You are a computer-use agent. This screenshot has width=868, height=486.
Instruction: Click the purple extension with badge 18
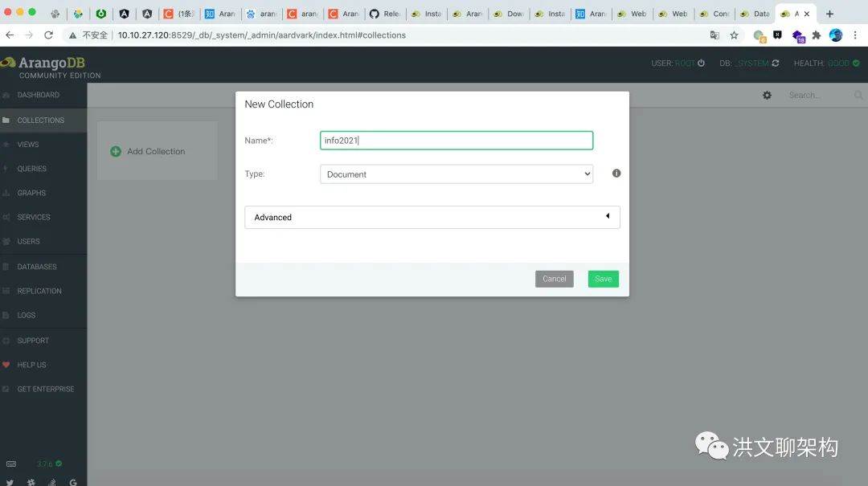point(798,36)
